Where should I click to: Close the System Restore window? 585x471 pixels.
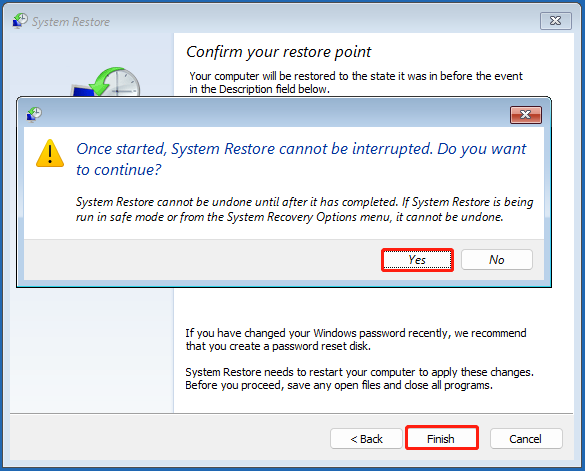tap(556, 21)
